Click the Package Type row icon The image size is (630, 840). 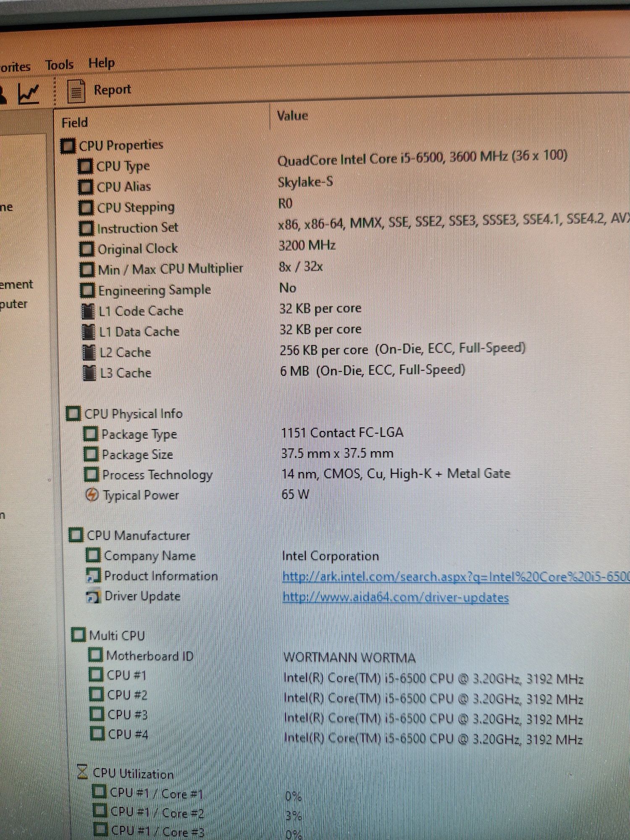tap(91, 434)
